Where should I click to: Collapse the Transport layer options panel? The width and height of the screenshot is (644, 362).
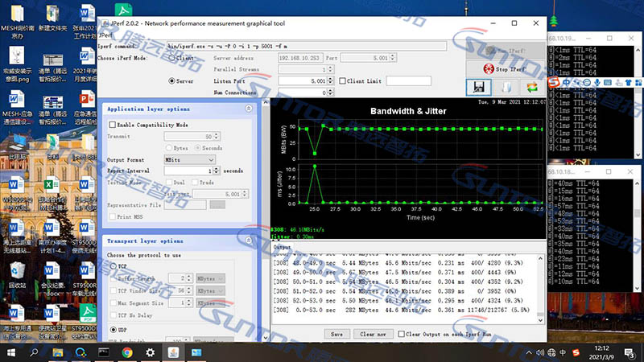[249, 241]
